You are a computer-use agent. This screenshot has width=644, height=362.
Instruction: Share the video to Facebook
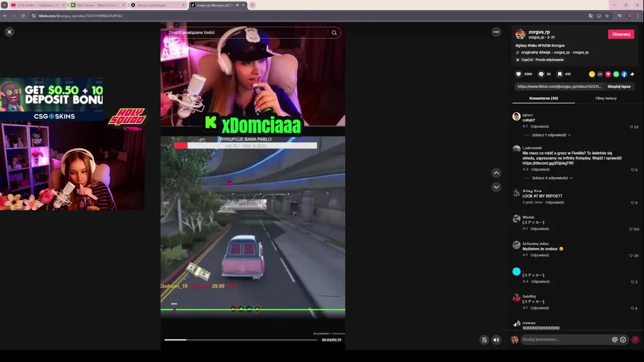[624, 74]
